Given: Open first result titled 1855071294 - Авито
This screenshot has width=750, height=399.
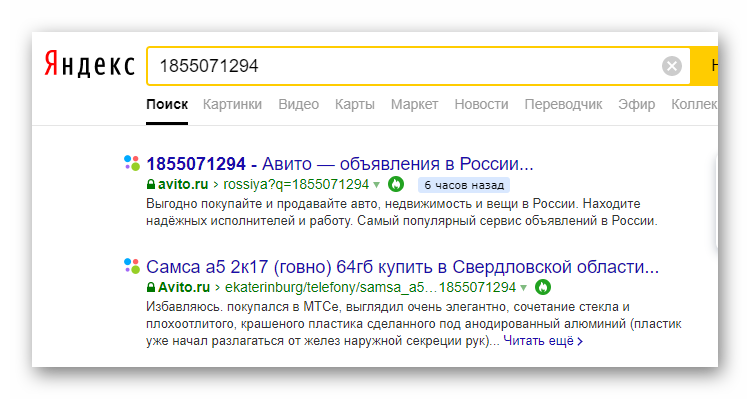Looking at the screenshot, I should click(x=340, y=164).
